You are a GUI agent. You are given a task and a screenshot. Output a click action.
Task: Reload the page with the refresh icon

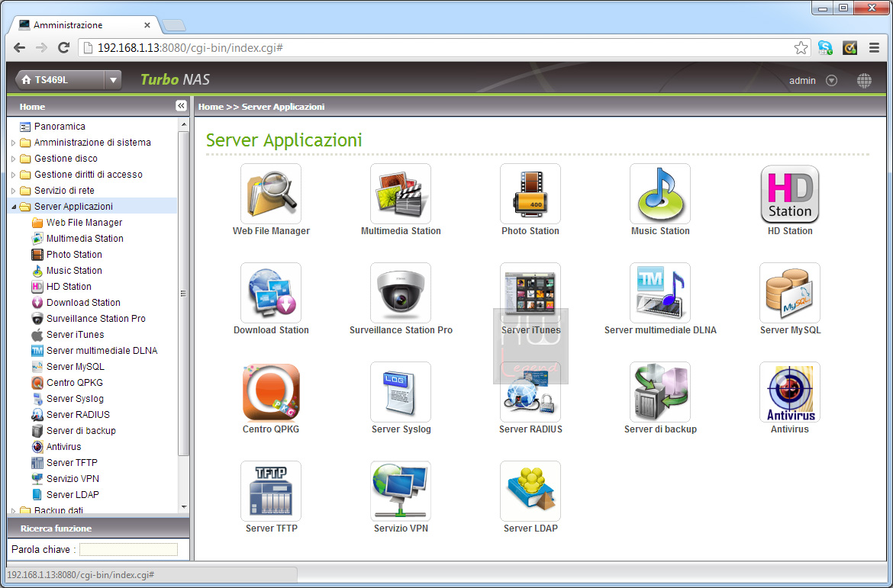[x=64, y=48]
